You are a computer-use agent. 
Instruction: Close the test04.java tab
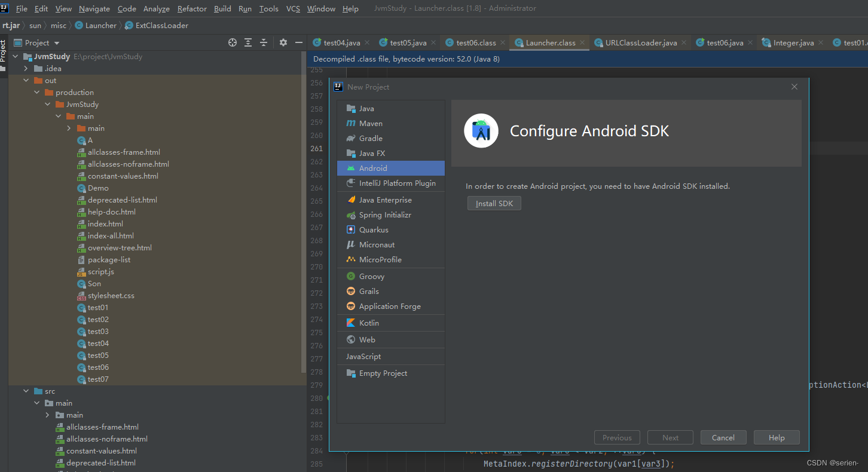point(367,42)
